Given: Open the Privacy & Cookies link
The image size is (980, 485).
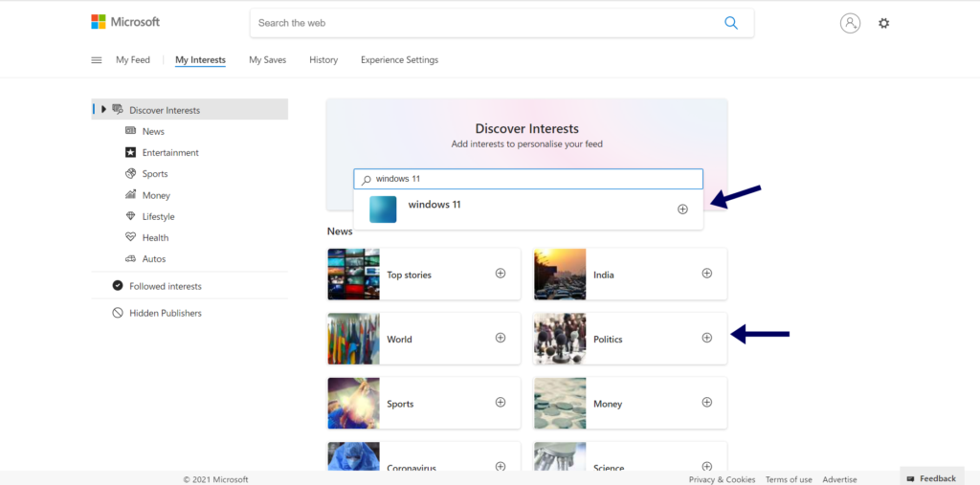Looking at the screenshot, I should pyautogui.click(x=722, y=479).
